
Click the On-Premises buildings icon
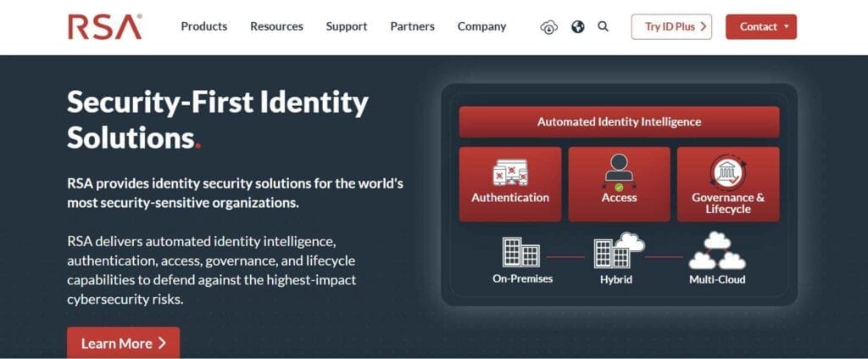521,252
